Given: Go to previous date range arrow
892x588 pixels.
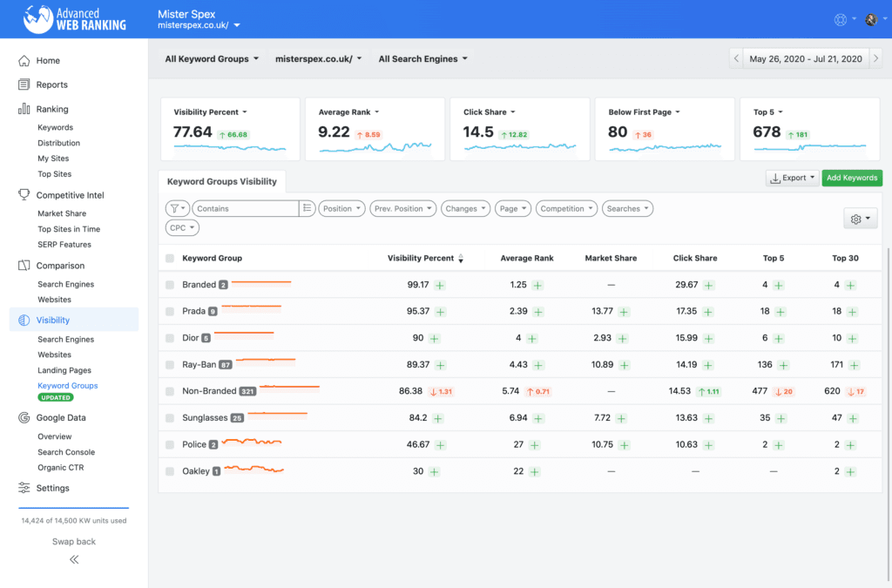Looking at the screenshot, I should [736, 58].
